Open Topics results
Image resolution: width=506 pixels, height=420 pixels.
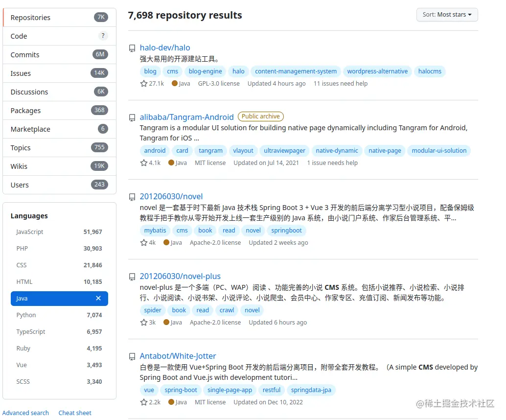[x=59, y=147]
